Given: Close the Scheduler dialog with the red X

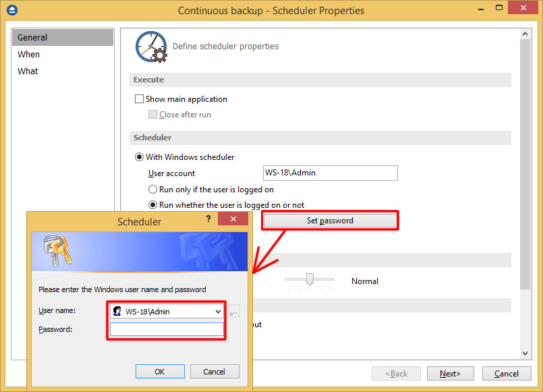Looking at the screenshot, I should point(233,219).
